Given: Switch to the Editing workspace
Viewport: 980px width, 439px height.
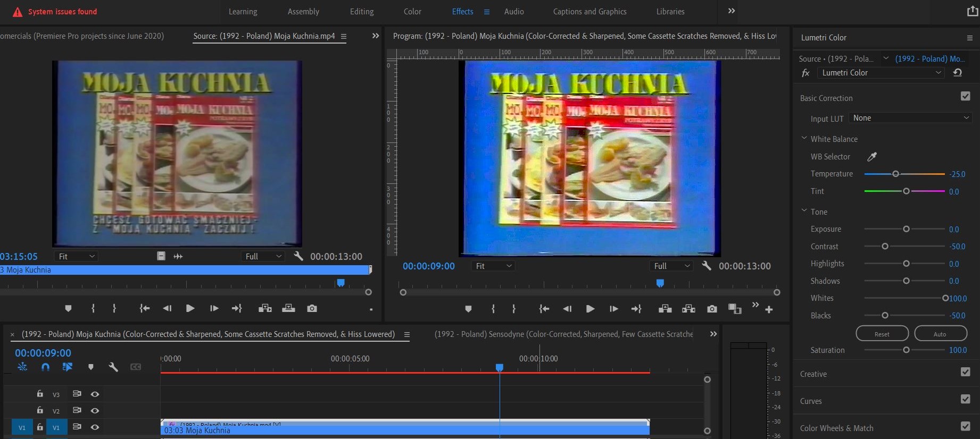Looking at the screenshot, I should [362, 12].
